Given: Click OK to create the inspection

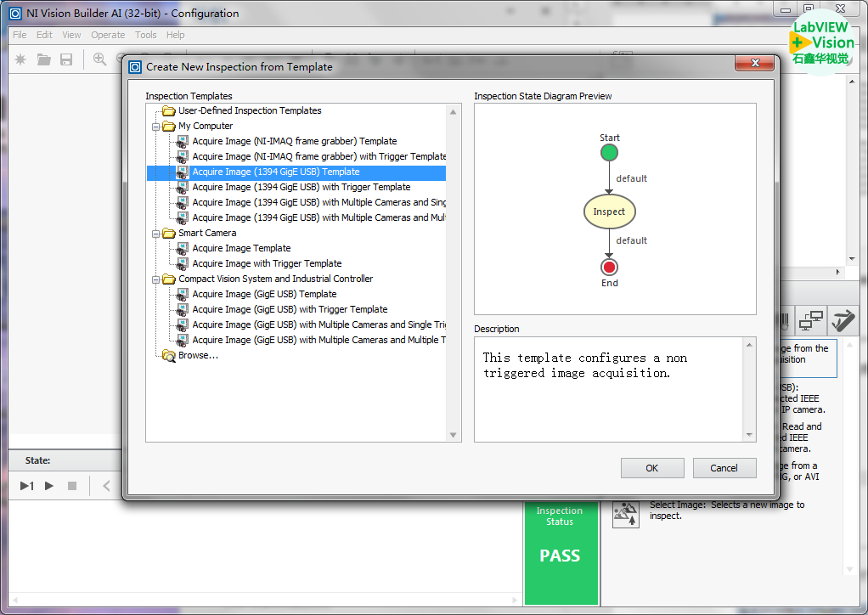Looking at the screenshot, I should [651, 468].
